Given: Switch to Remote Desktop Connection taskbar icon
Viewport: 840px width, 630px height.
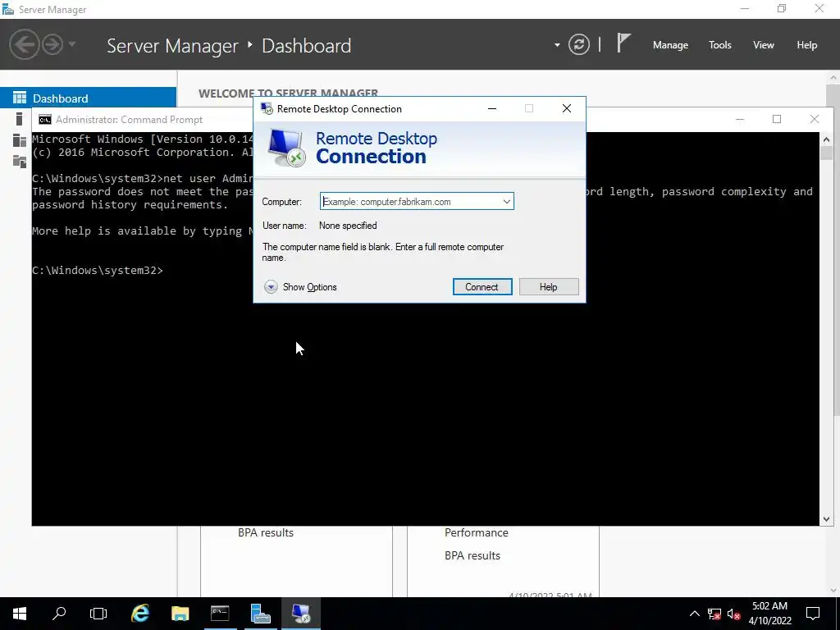Looking at the screenshot, I should 300,614.
